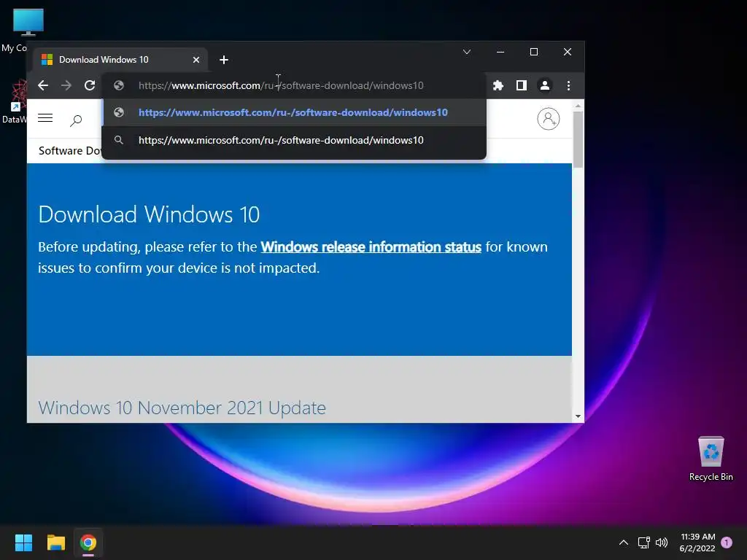Click inside the address bar URL field
This screenshot has height=560, width=747.
click(x=294, y=85)
